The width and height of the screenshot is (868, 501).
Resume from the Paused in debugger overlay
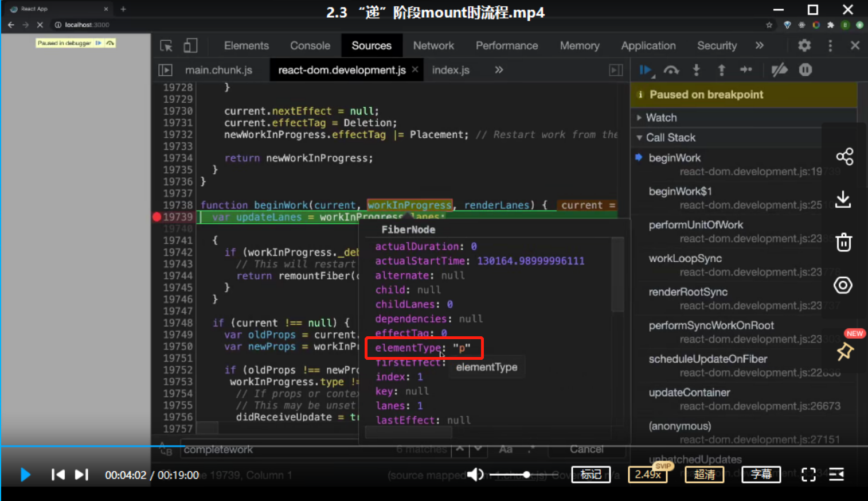point(99,43)
